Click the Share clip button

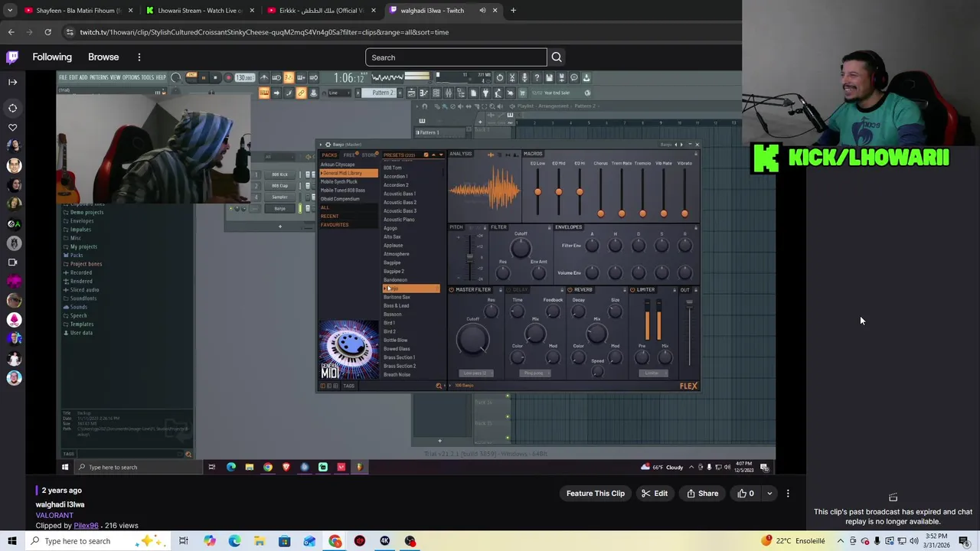point(702,494)
